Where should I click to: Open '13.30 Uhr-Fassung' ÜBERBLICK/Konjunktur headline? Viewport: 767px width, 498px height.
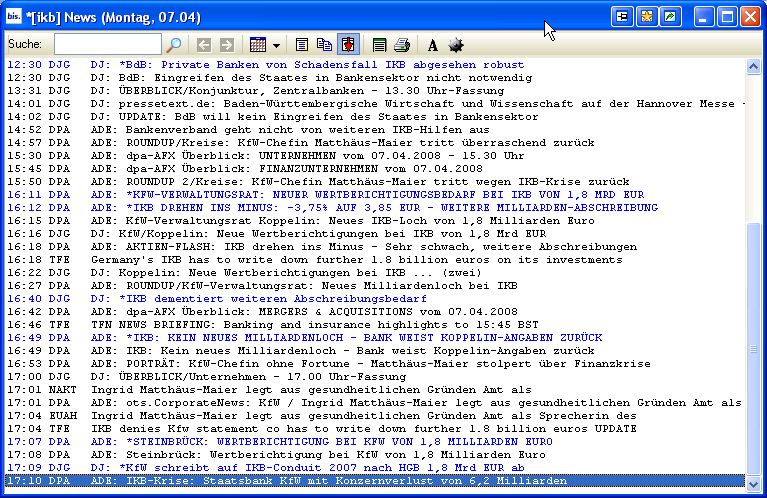pos(375,91)
